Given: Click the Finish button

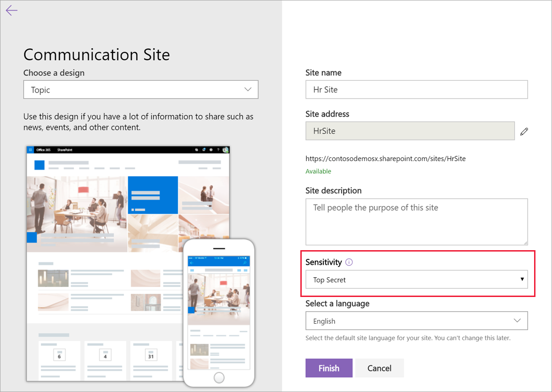Looking at the screenshot, I should click(x=329, y=368).
